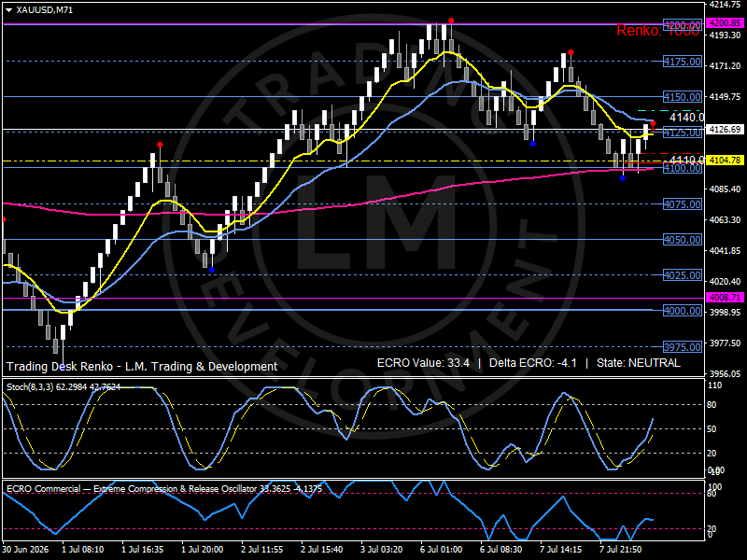Select the 4025.00 level label
The image size is (747, 560).
(683, 275)
